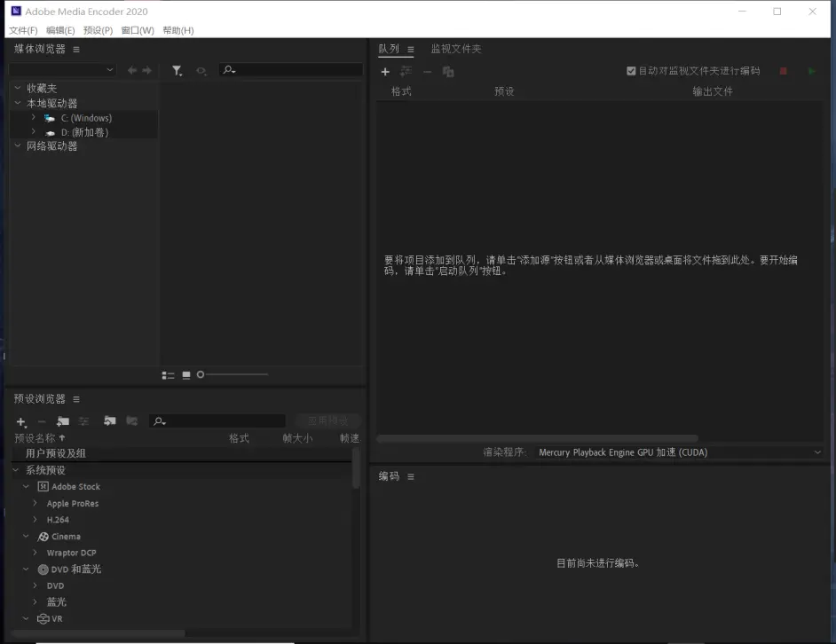Click the add output sliders icon in queue
836x644 pixels.
[406, 71]
